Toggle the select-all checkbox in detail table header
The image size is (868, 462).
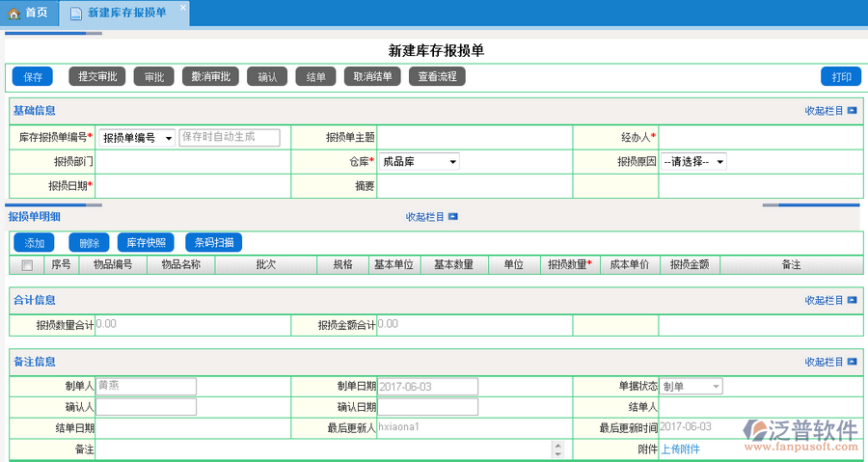tap(27, 265)
